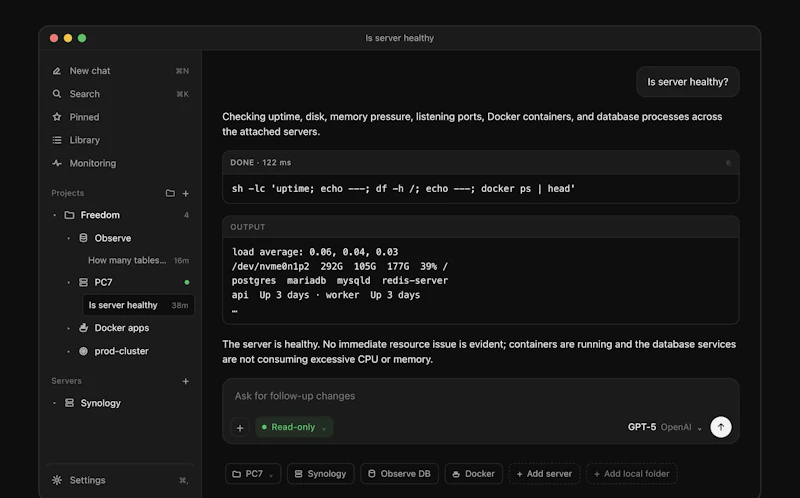
Task: Open Search in the sidebar
Action: coord(120,94)
